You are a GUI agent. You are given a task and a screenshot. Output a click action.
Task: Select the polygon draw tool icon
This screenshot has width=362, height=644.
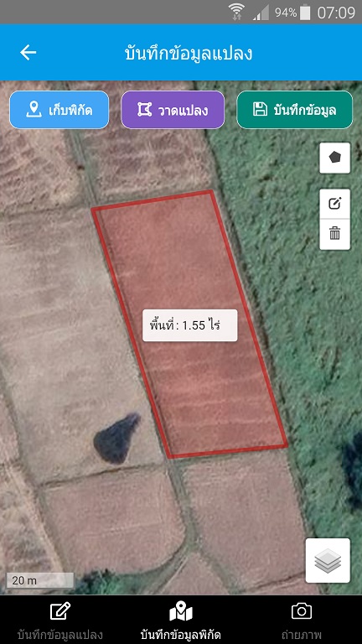(334, 158)
